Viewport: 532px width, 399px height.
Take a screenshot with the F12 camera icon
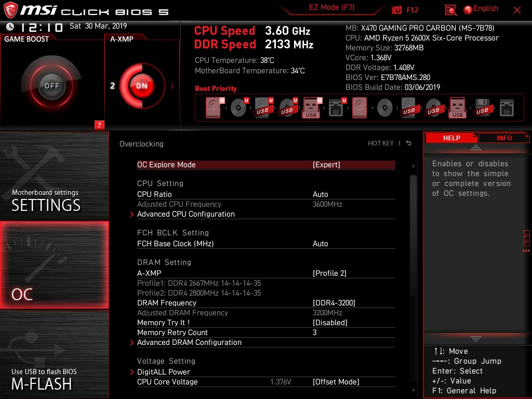(396, 10)
